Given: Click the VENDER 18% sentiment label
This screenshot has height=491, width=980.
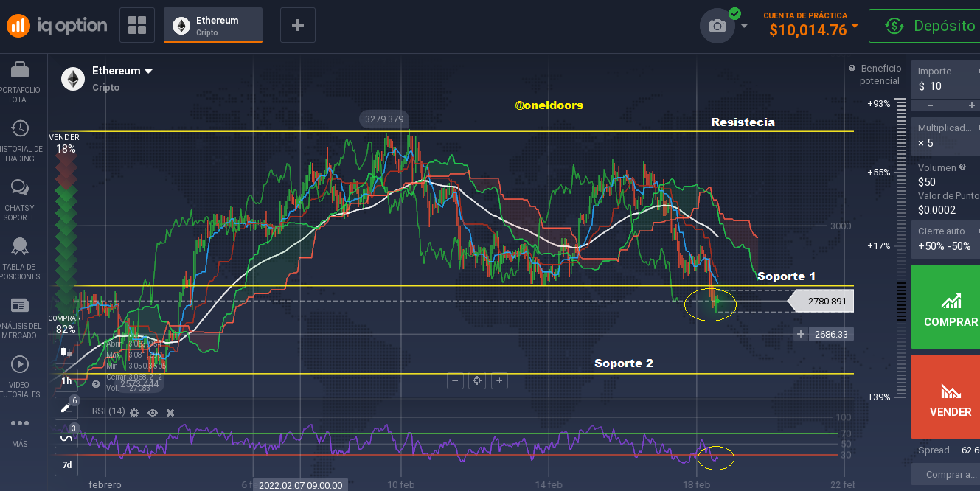Looking at the screenshot, I should pos(65,144).
